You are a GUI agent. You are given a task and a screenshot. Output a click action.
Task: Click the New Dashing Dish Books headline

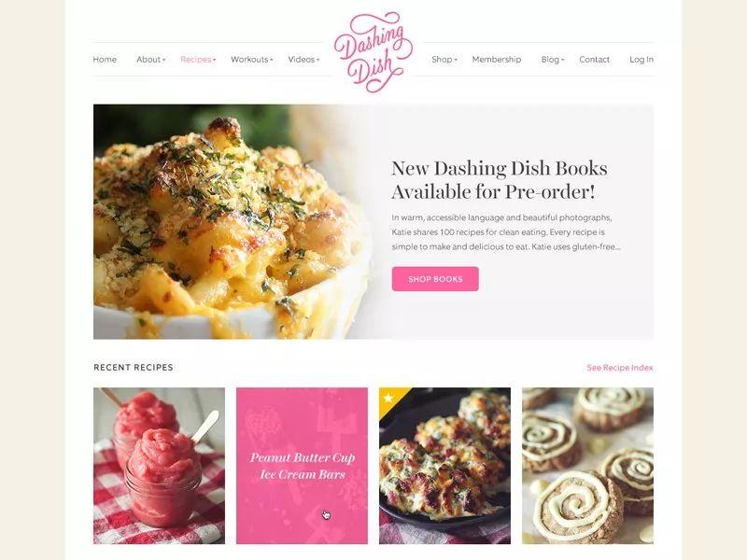click(x=499, y=180)
